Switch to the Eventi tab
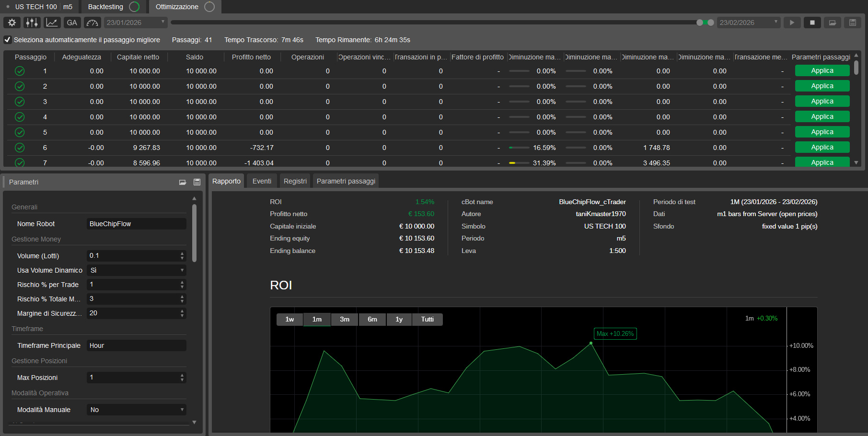868x436 pixels. click(x=261, y=181)
